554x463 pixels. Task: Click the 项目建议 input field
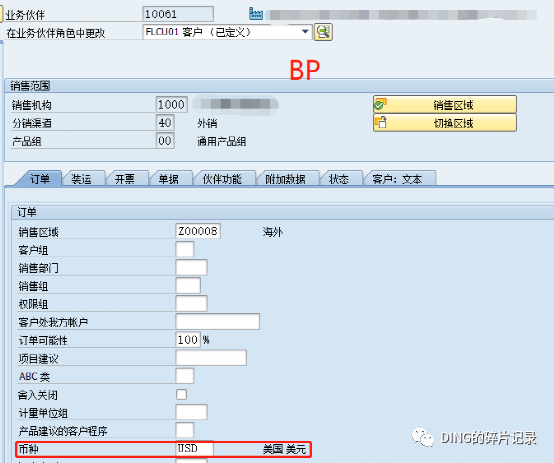click(211, 358)
